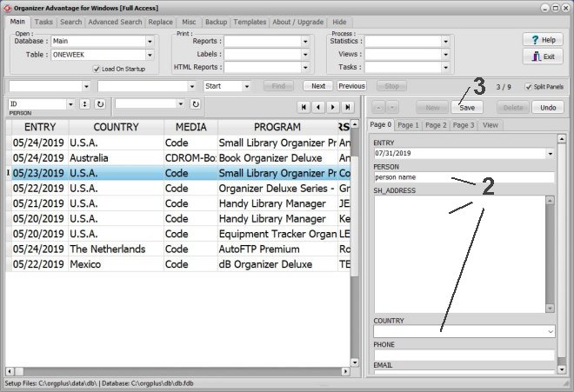574x392 pixels.
Task: Click the MEDIA column header
Action: coord(190,127)
